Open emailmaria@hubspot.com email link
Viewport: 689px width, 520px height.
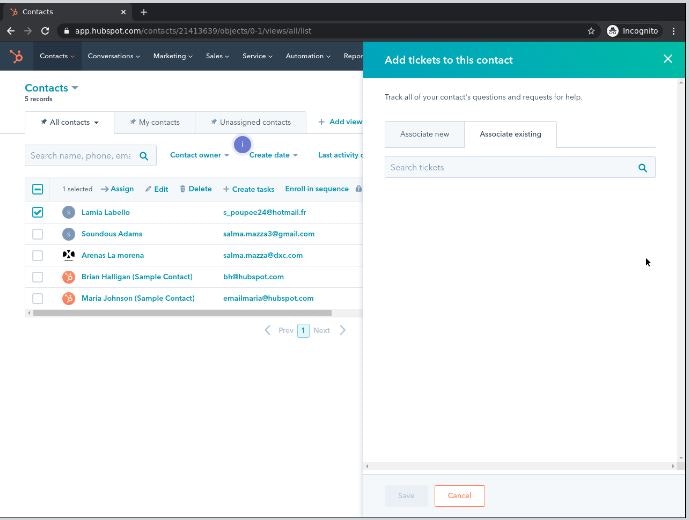coord(268,298)
